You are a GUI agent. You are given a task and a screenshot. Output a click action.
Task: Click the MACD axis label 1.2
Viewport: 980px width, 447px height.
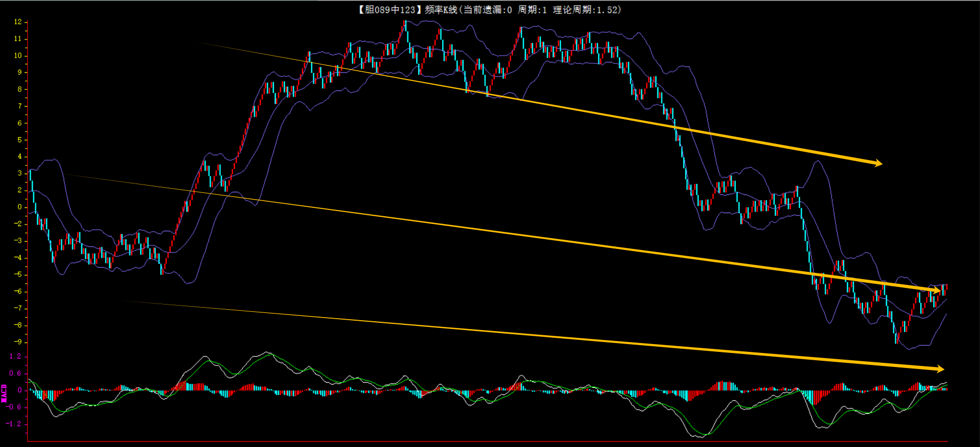pos(16,356)
